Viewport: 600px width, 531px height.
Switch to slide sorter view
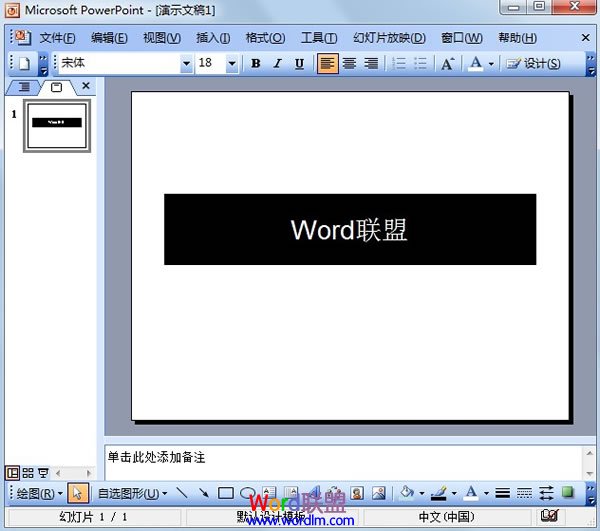pyautogui.click(x=28, y=473)
